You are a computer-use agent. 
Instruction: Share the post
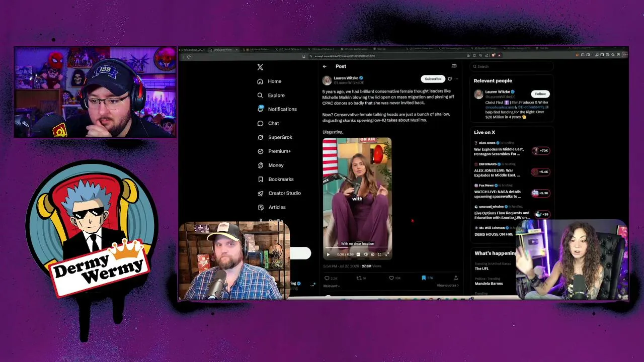click(455, 278)
